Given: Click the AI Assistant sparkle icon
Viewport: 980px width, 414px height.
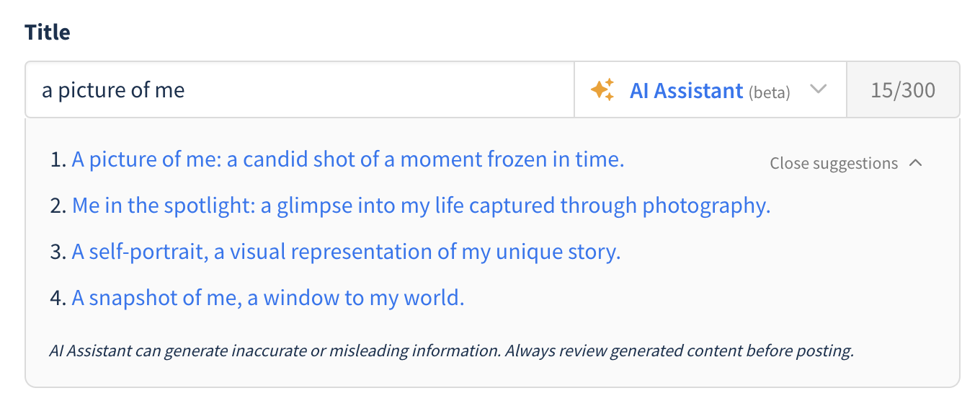Looking at the screenshot, I should [602, 90].
